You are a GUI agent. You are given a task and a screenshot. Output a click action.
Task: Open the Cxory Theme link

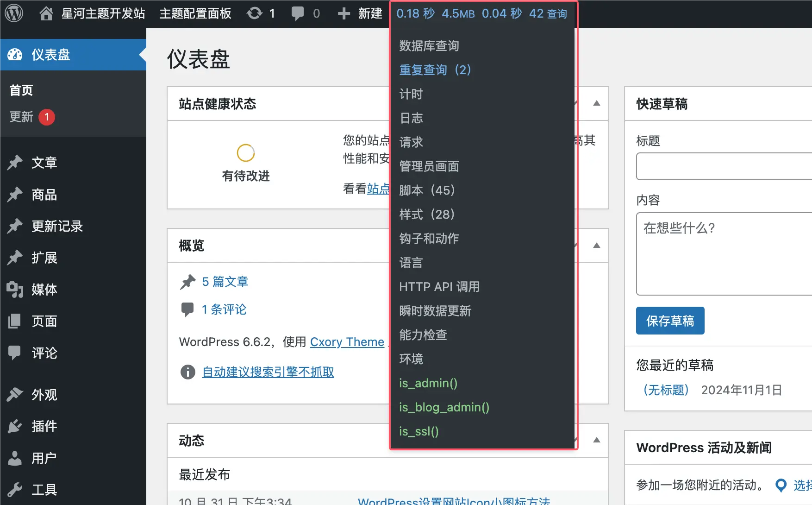[347, 342]
